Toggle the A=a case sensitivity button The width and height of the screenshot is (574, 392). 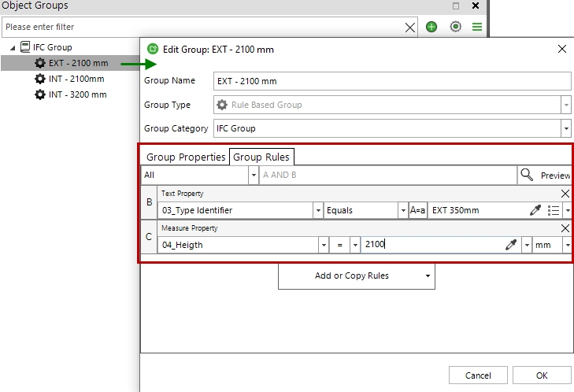pyautogui.click(x=418, y=210)
